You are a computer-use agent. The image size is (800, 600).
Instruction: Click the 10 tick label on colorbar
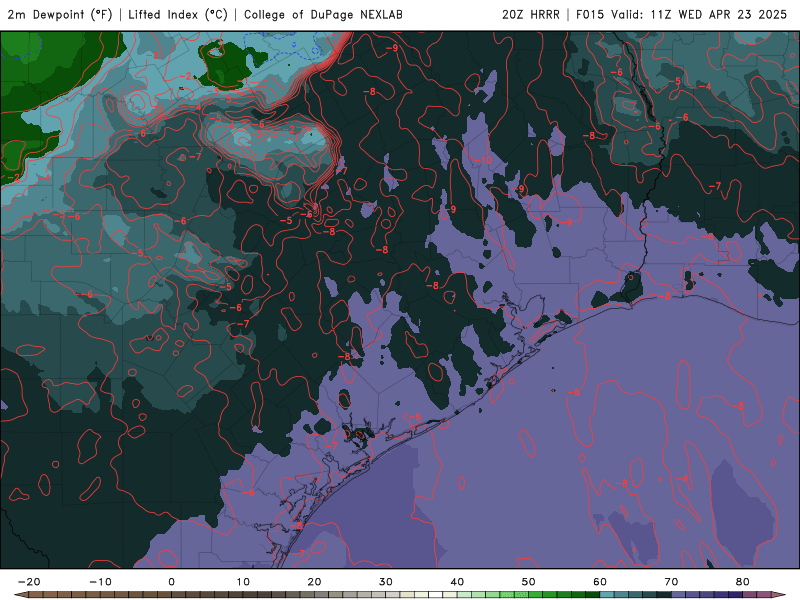coord(243,582)
